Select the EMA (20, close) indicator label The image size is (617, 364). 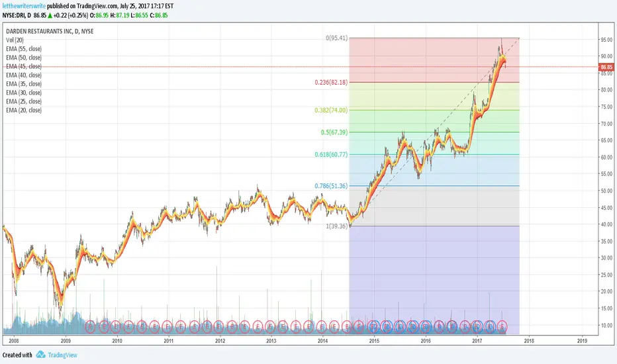pyautogui.click(x=24, y=110)
